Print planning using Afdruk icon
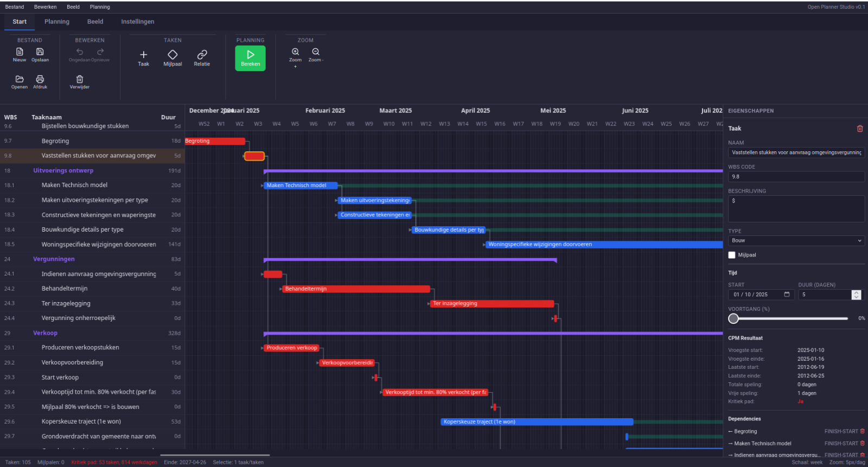 click(40, 80)
